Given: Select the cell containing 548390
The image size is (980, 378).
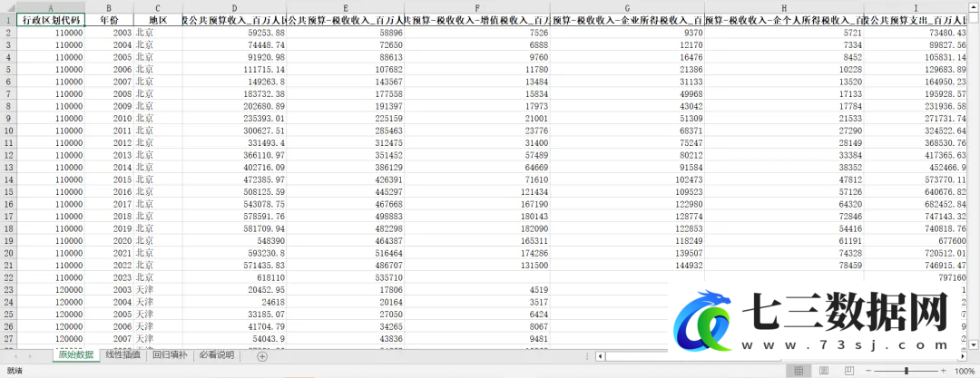Looking at the screenshot, I should coord(234,240).
